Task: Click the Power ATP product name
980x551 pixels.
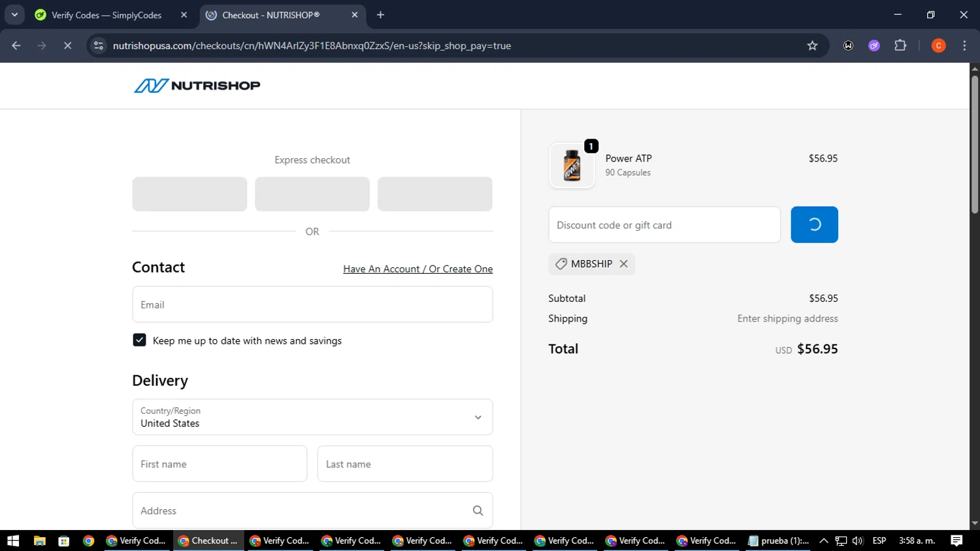Action: click(629, 158)
